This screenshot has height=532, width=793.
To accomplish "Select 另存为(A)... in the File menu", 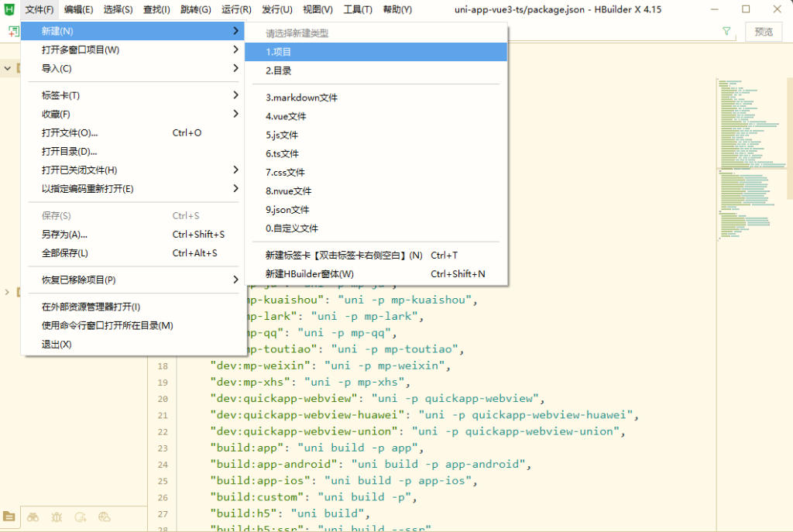I will [x=65, y=235].
